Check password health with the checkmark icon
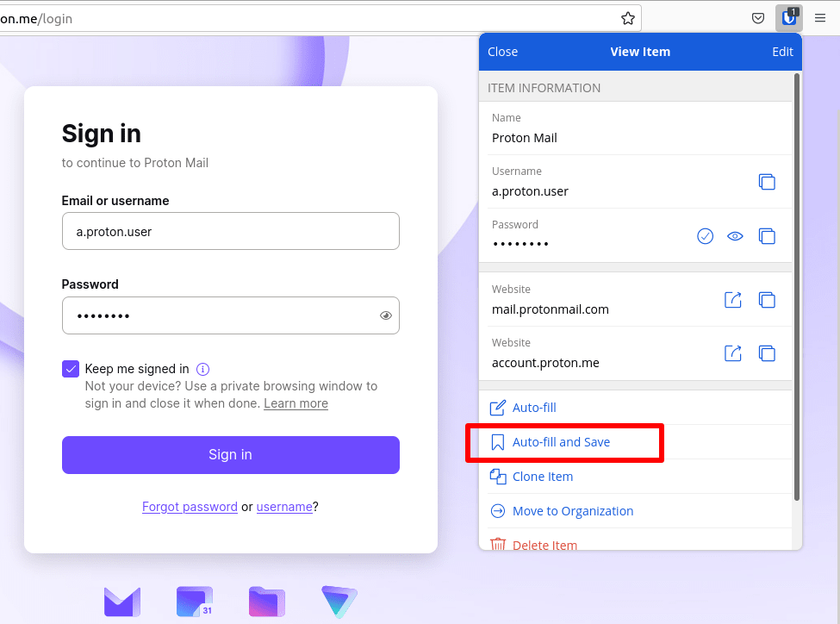This screenshot has width=840, height=624. [x=705, y=236]
